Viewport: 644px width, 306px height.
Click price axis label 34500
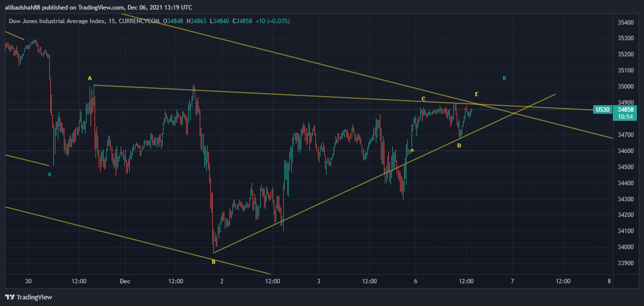point(625,167)
